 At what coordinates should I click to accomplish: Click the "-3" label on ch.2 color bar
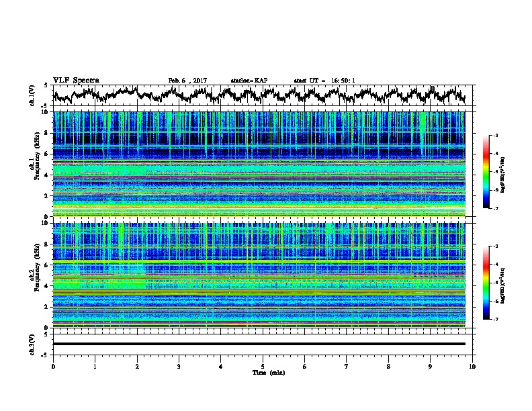[496, 246]
